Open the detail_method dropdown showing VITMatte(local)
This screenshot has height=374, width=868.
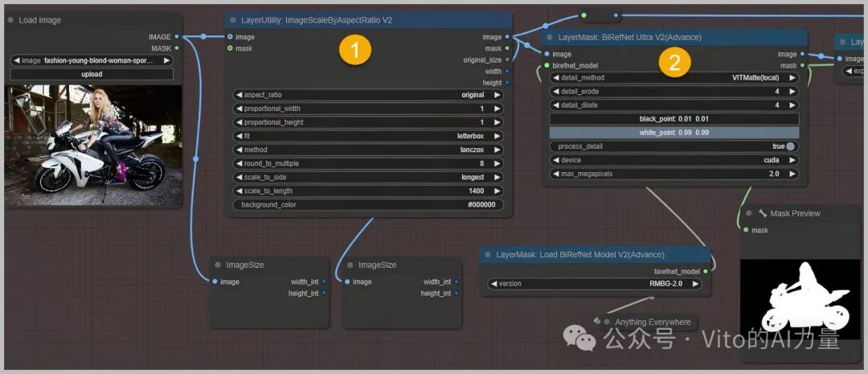[674, 77]
